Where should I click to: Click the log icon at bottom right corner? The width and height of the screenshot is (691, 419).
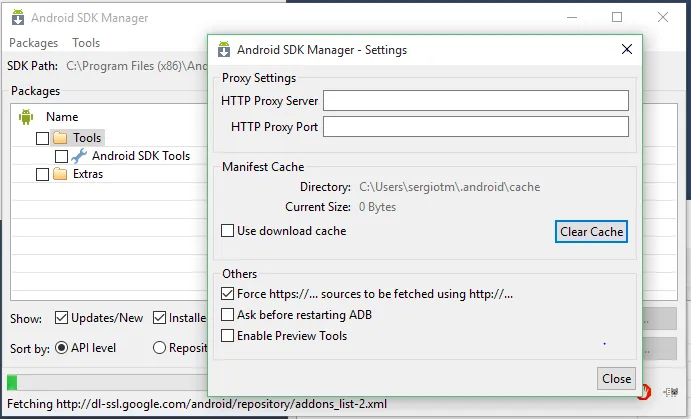pyautogui.click(x=671, y=392)
